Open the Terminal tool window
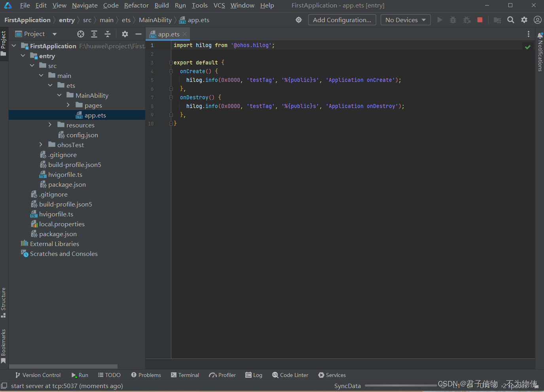This screenshot has width=544, height=392. point(185,375)
